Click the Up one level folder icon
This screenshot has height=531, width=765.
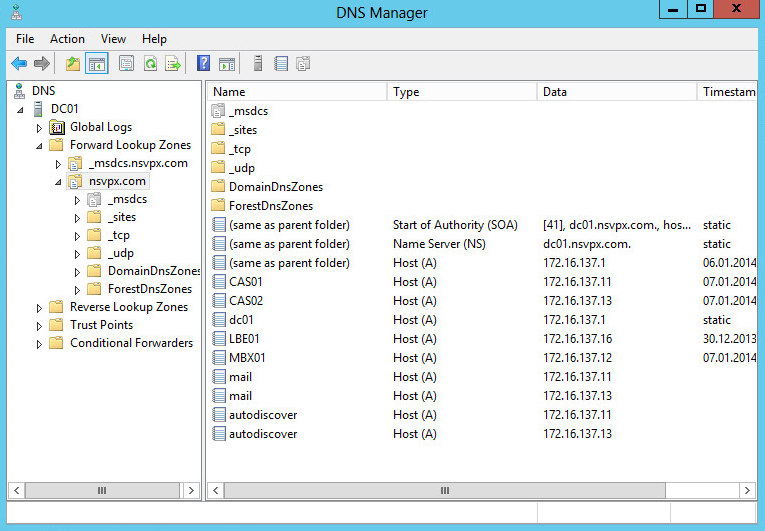(x=72, y=64)
